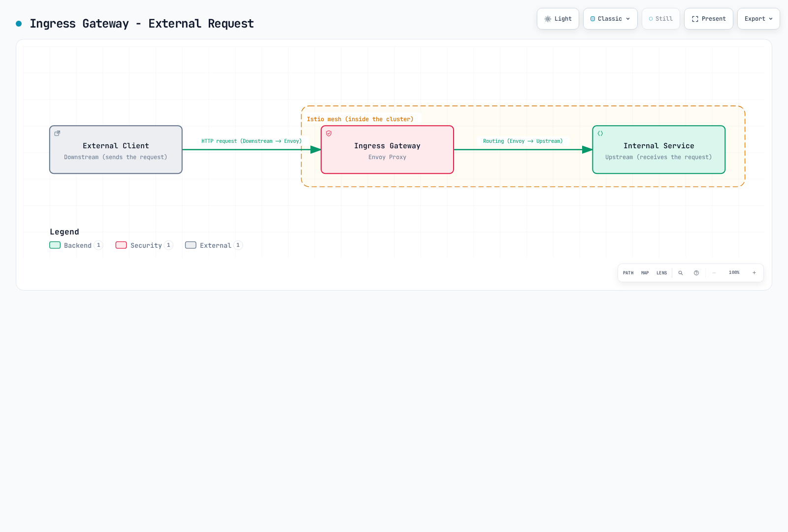The width and height of the screenshot is (788, 532).
Task: Click the chevron on the Export button
Action: (771, 19)
